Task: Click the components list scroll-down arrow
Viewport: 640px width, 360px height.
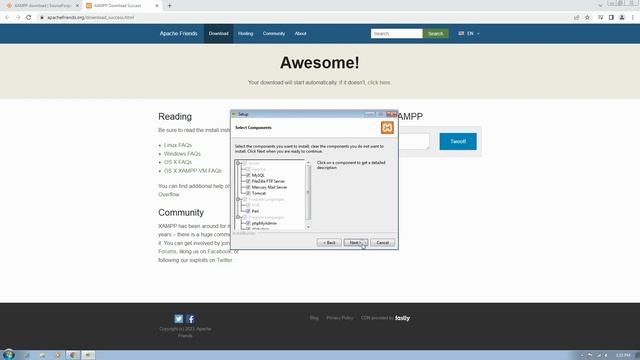Action: point(308,227)
